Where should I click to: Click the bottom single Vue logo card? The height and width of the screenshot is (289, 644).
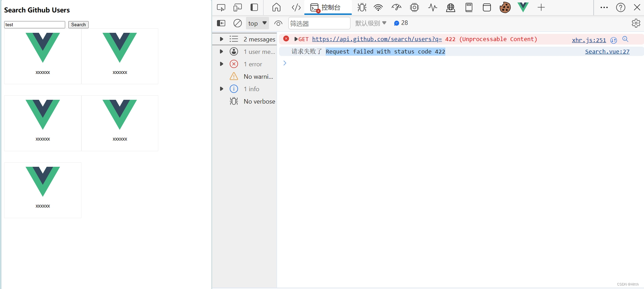click(x=43, y=190)
